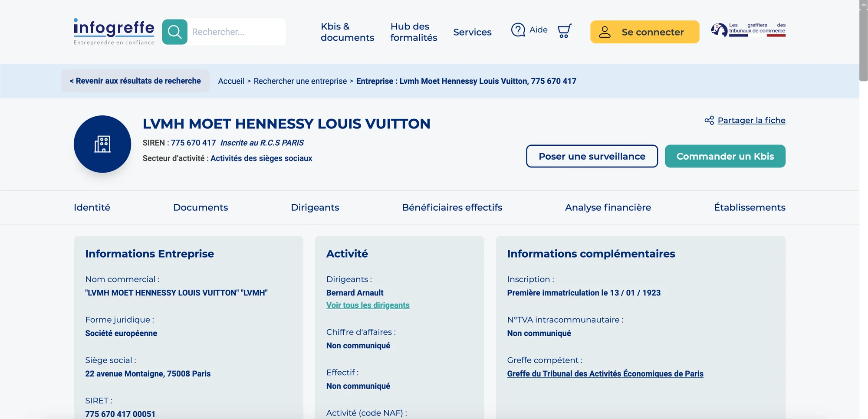Click Non communiqué under Effectif
The height and width of the screenshot is (419, 868).
click(358, 386)
